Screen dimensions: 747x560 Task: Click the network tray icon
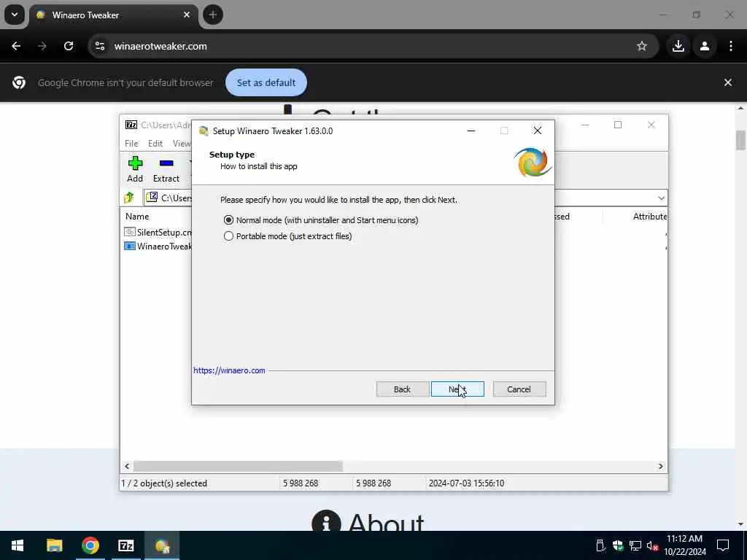click(635, 545)
